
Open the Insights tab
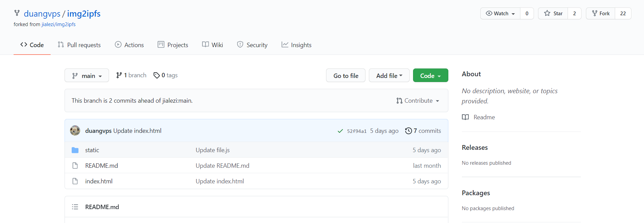pos(297,45)
